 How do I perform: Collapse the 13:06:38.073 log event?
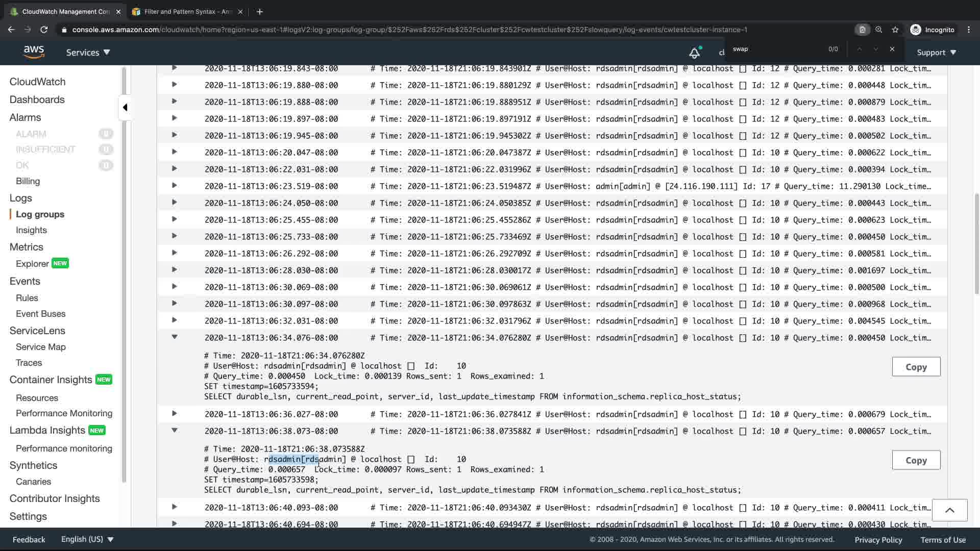click(x=174, y=431)
